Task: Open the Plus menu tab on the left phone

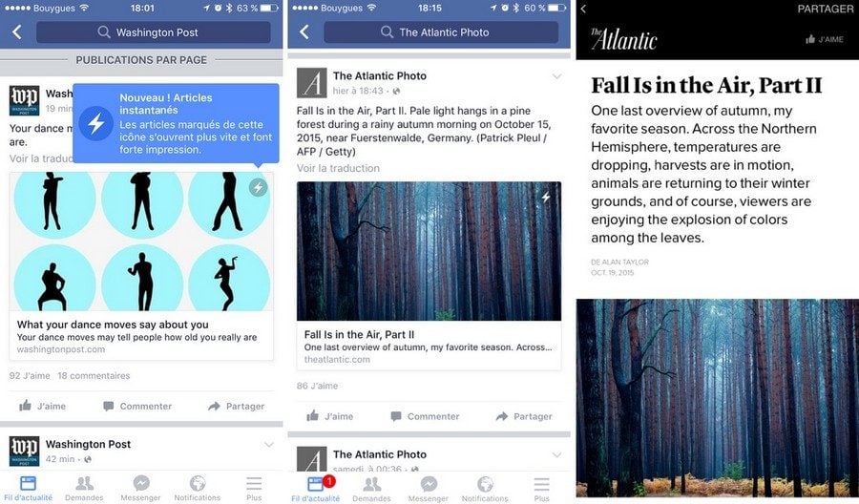Action: tap(254, 488)
